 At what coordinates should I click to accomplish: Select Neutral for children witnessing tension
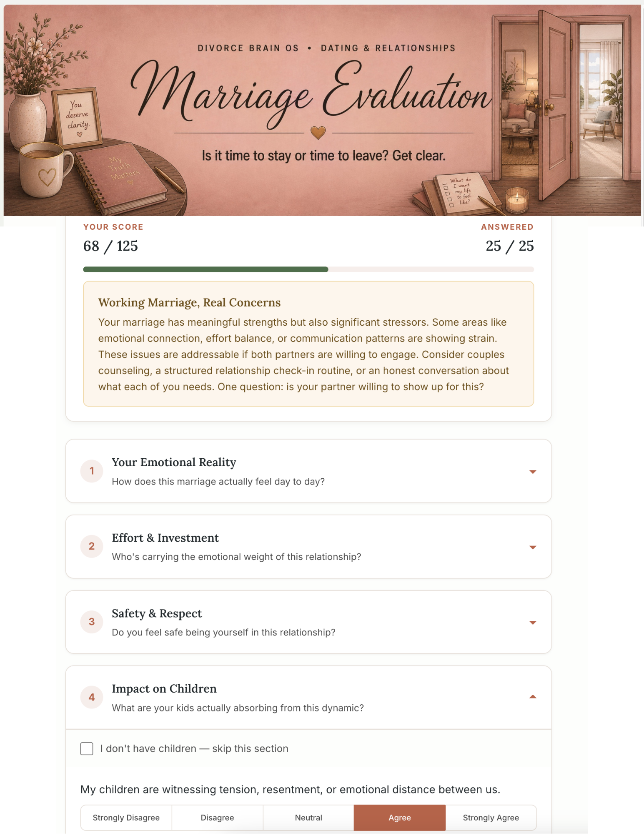coord(308,818)
